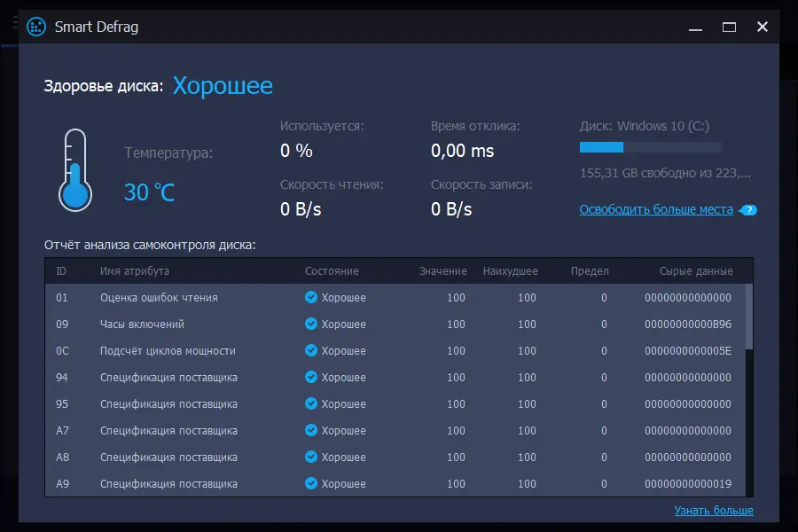
Task: Click the 'Сырые данные' column header
Action: [696, 271]
